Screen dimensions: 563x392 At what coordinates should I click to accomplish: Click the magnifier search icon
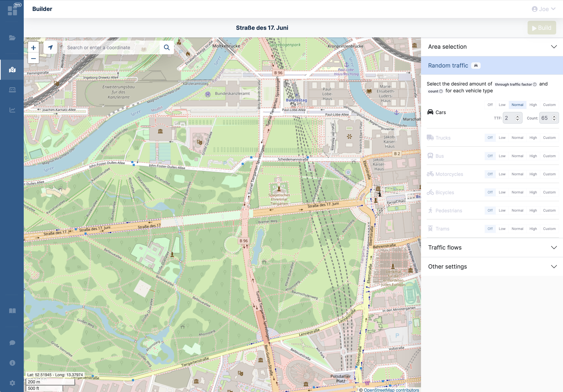point(167,47)
